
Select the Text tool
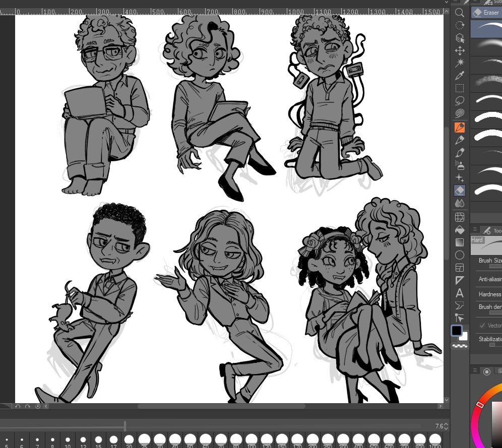tap(460, 293)
